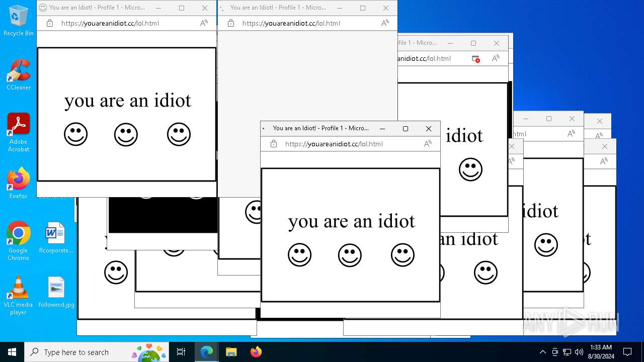Open the notification center icon
The width and height of the screenshot is (644, 362).
627,352
